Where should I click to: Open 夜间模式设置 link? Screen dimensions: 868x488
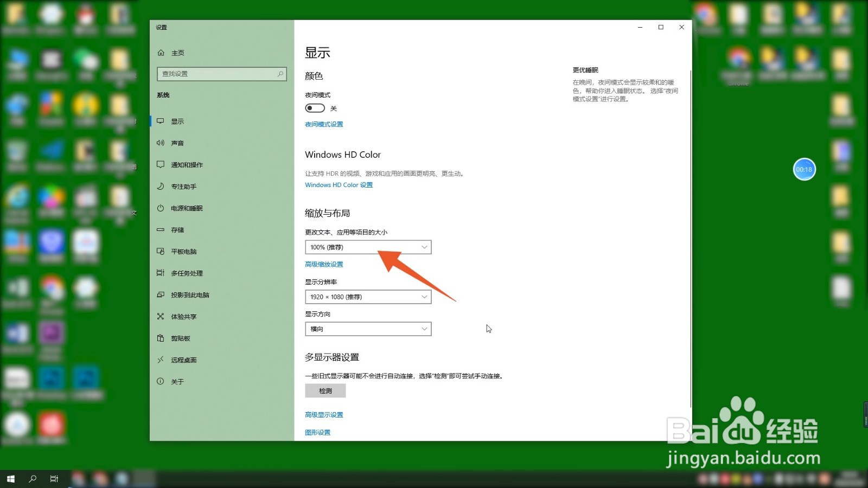324,124
